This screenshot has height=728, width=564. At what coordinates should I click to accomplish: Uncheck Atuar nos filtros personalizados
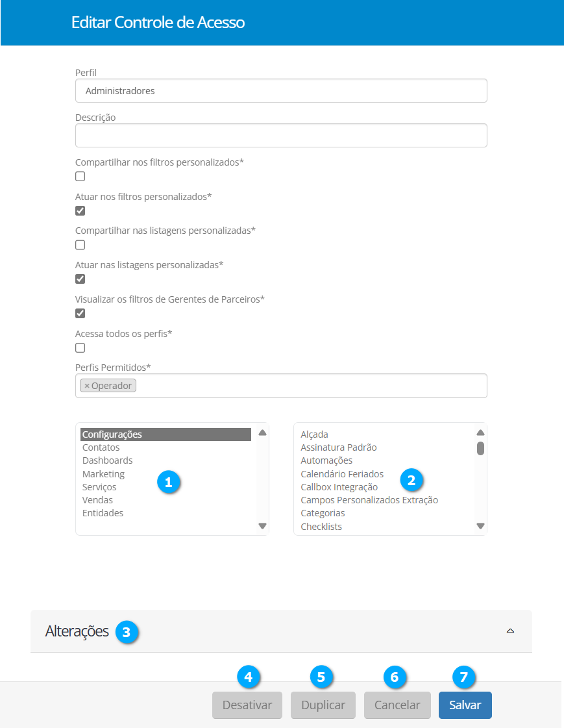pos(80,211)
